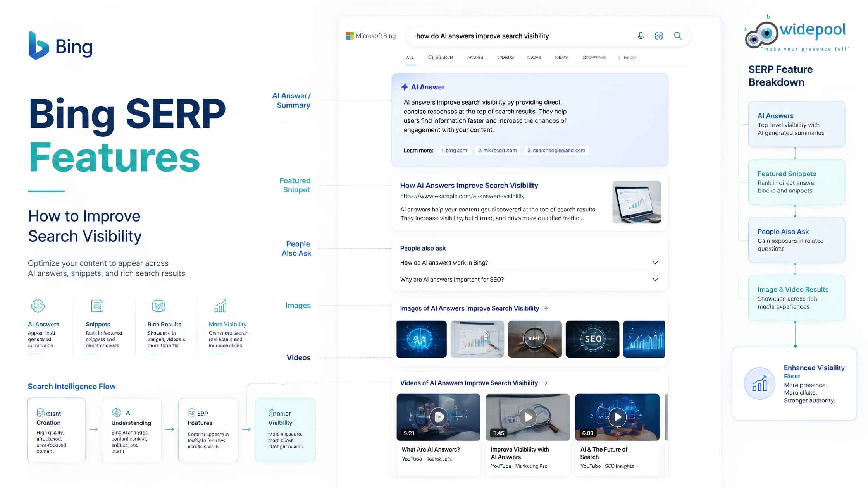Open the 1. bing.com source link
This screenshot has width=868, height=488.
point(454,151)
